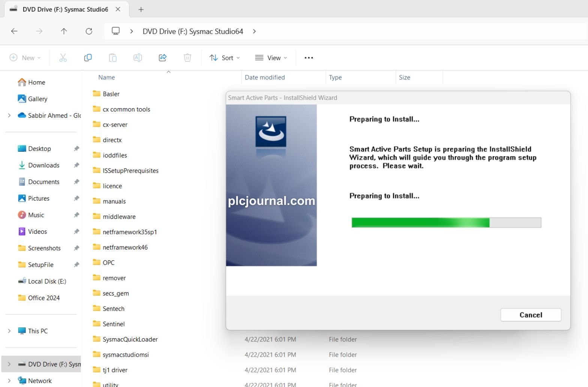This screenshot has width=588, height=387.
Task: Click the Smart Active Parts wizard title bar
Action: tap(398, 98)
